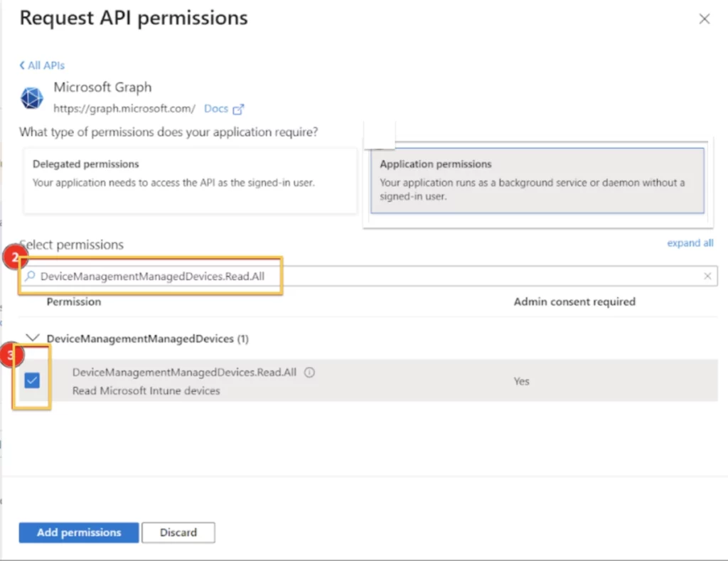728x561 pixels.
Task: Click the search magnifier icon
Action: pos(30,277)
